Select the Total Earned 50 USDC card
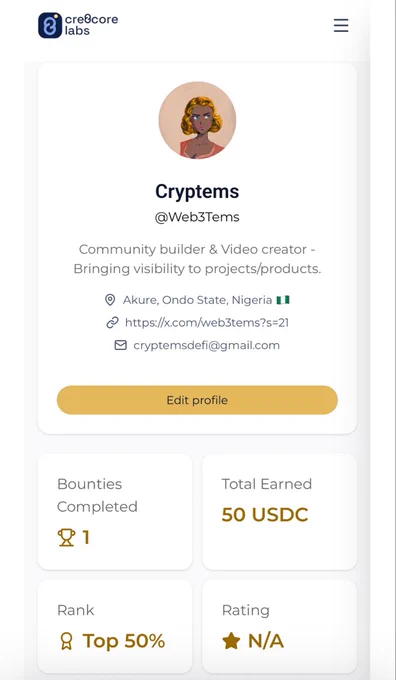396x680 pixels. tap(280, 512)
